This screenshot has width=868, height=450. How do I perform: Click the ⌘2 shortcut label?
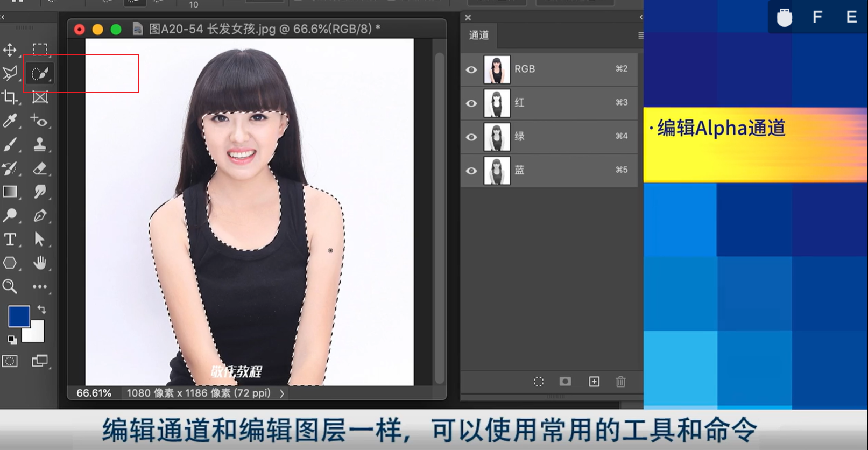[x=622, y=68]
